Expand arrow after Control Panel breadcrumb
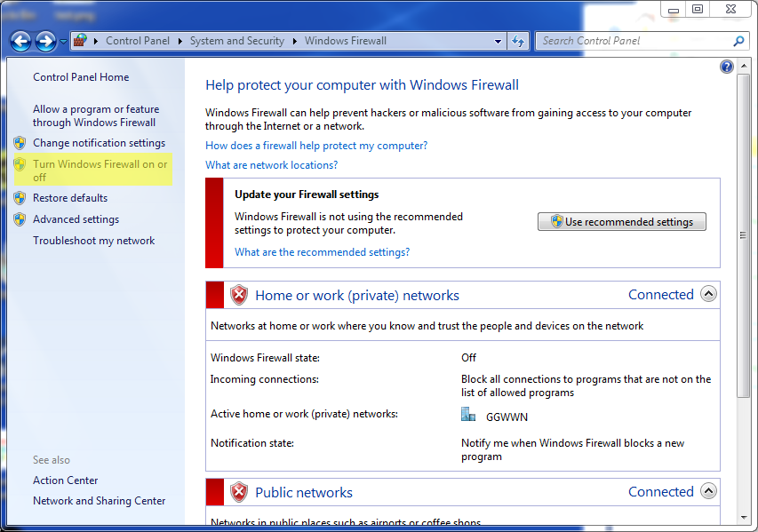The height and width of the screenshot is (532, 758). (x=180, y=42)
